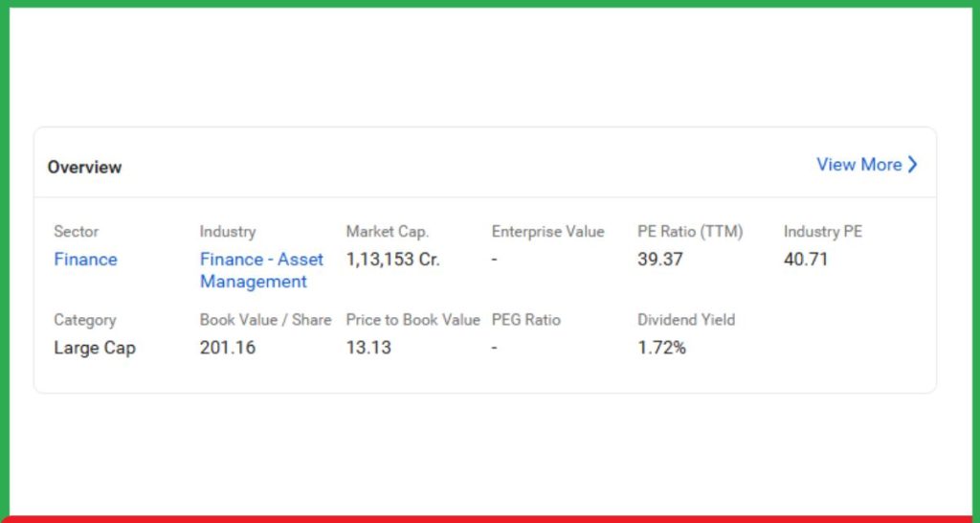Select the PEG Ratio label
Image resolution: width=980 pixels, height=523 pixels.
(x=525, y=320)
